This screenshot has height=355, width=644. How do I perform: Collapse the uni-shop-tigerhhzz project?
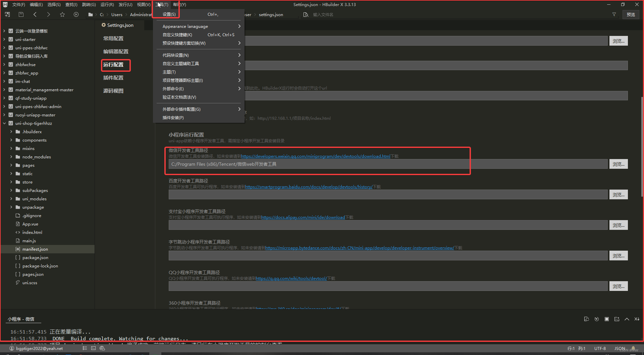tap(4, 123)
